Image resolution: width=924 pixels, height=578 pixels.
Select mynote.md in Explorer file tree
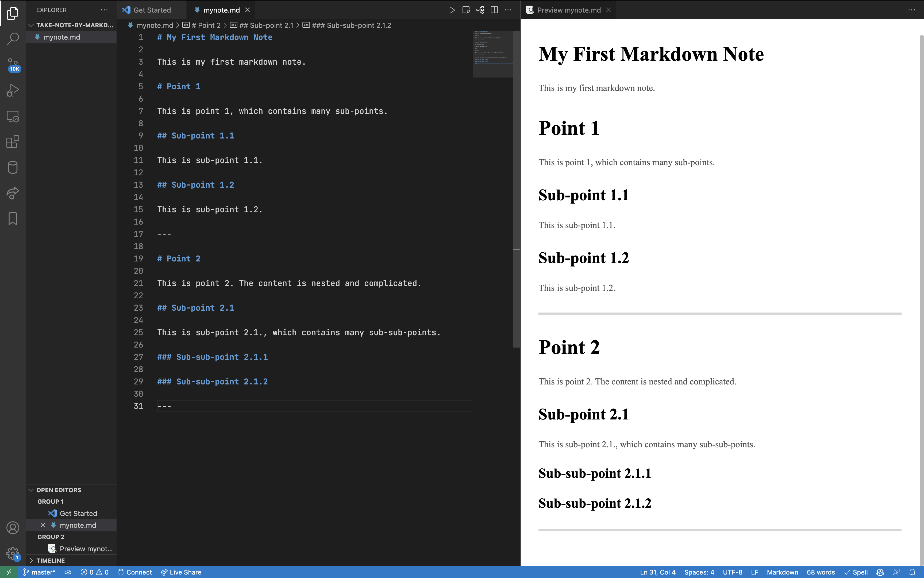71,37
